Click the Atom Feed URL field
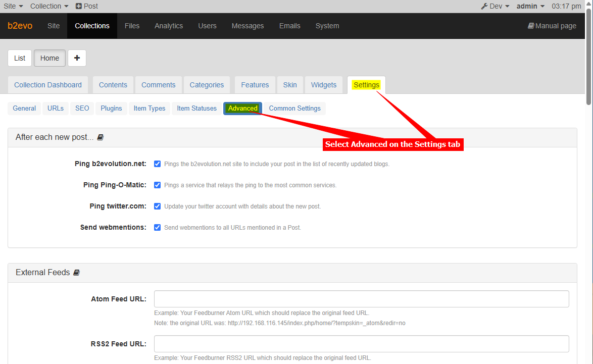Screen dimensions: 593x364 tap(361, 299)
